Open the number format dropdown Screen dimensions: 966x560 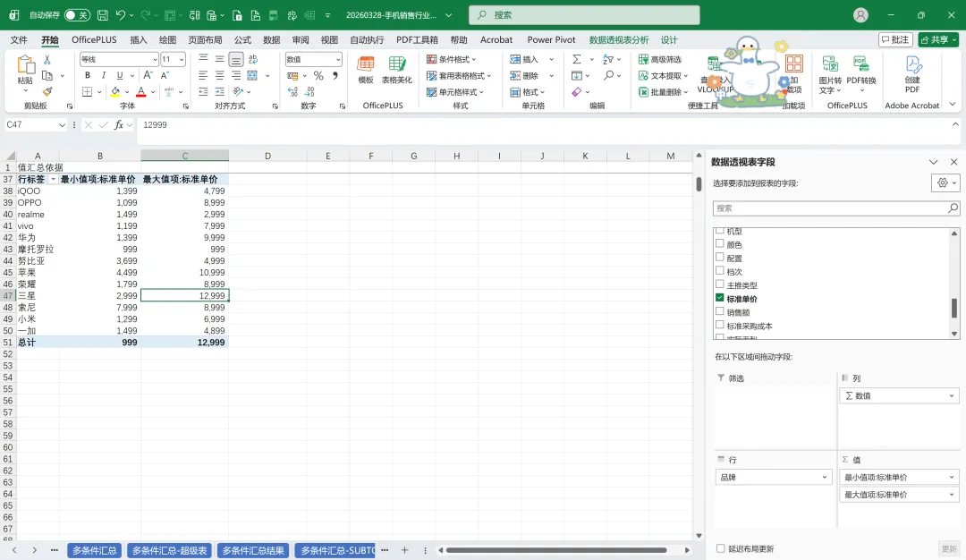click(338, 59)
